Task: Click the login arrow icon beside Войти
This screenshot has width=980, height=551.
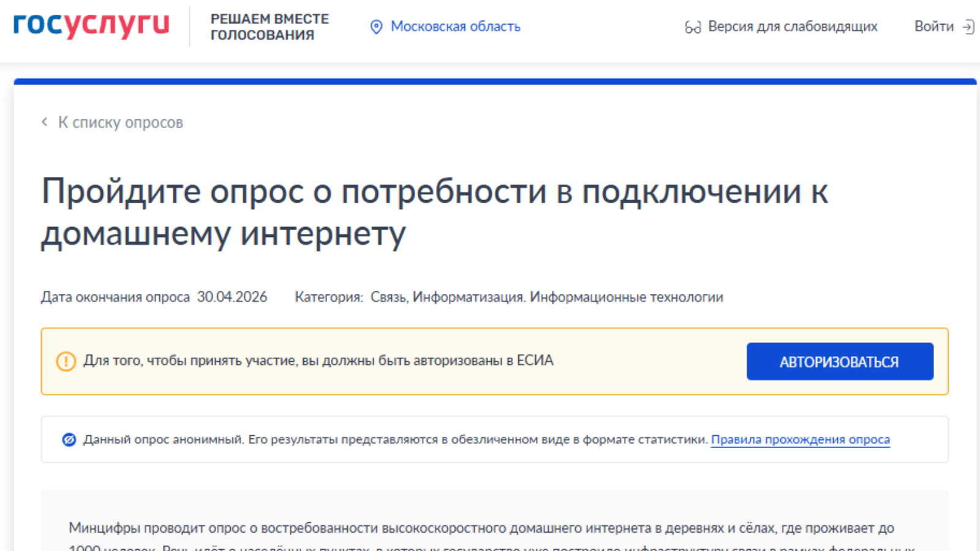Action: click(x=968, y=27)
